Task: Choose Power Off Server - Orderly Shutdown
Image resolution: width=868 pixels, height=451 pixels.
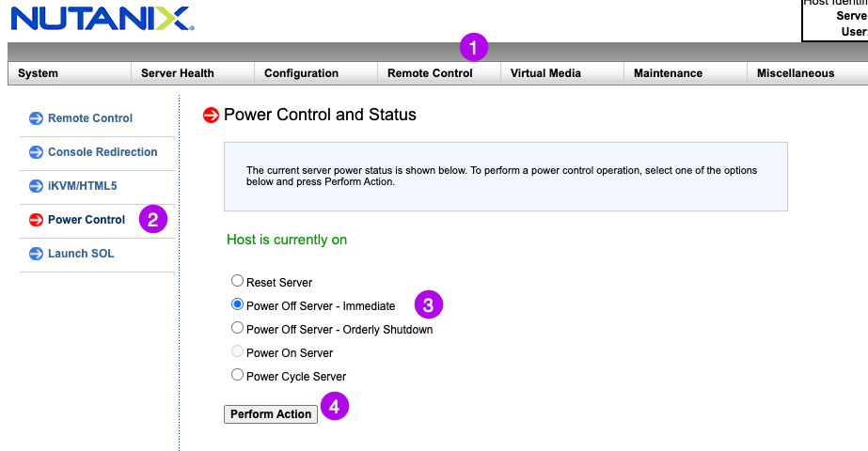Action: 238,328
